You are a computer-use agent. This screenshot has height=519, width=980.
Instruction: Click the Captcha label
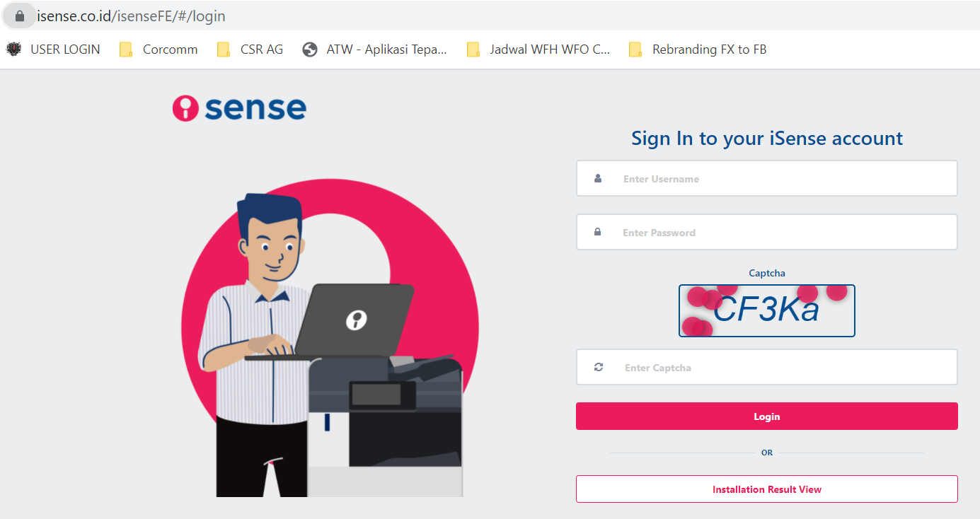[x=767, y=273]
